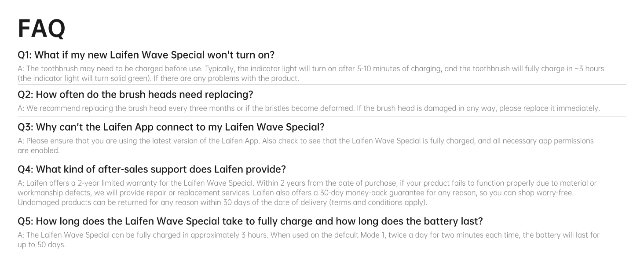The width and height of the screenshot is (644, 264).
Task: Select the answer recommending replacement every three months
Action: pos(308,108)
